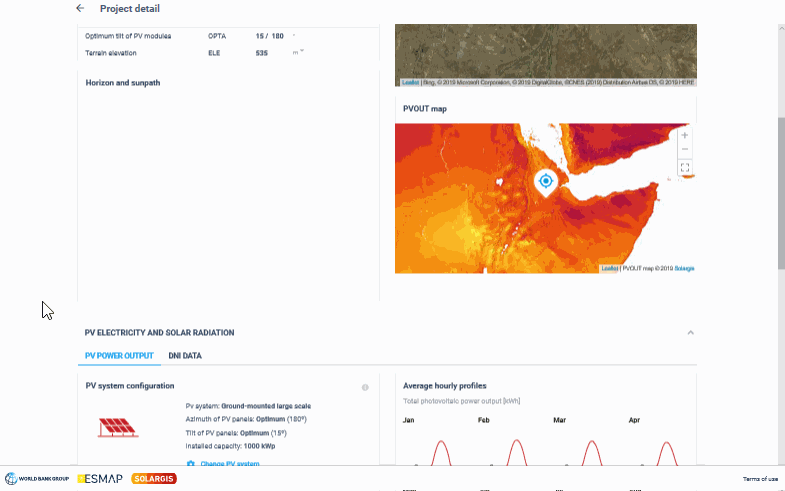The image size is (785, 491).
Task: Enter fullscreen on the PVOUT map
Action: point(685,168)
